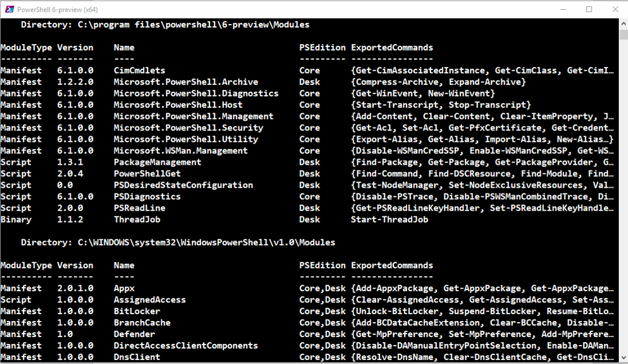Click the Defender module name
This screenshot has width=628, height=364.
point(134,335)
